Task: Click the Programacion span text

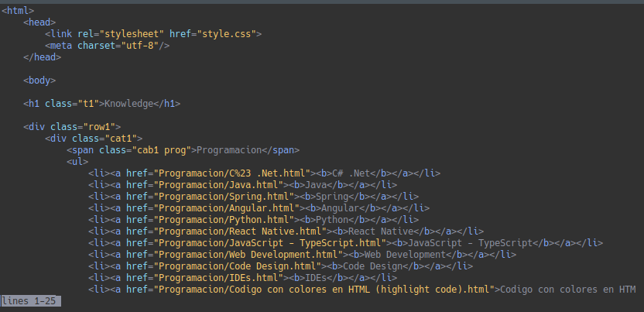Action: click(x=230, y=149)
